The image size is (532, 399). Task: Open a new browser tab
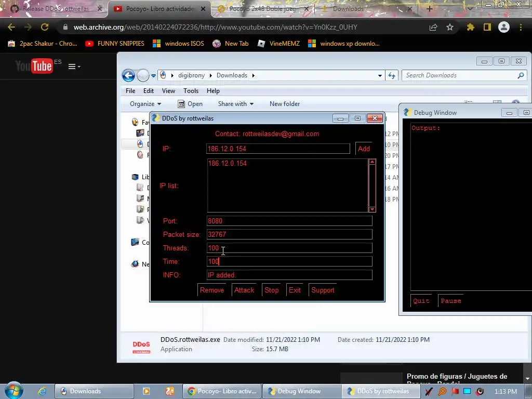pos(429,9)
